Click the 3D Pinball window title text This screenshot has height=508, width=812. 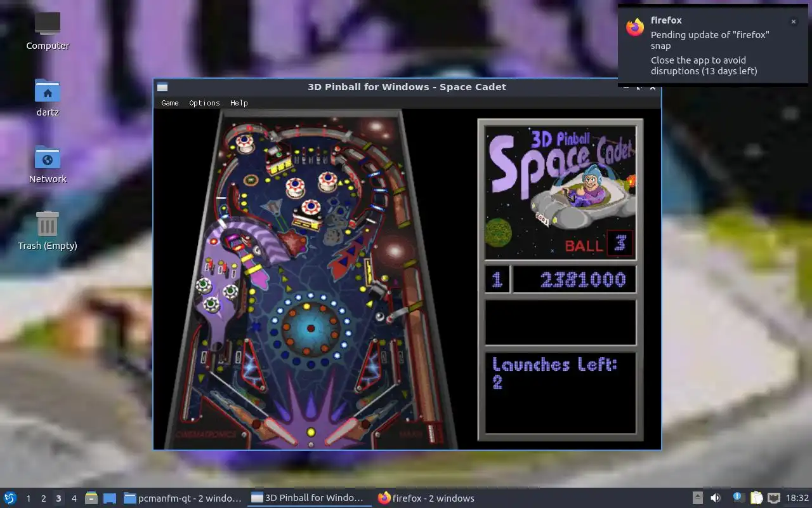coord(407,87)
